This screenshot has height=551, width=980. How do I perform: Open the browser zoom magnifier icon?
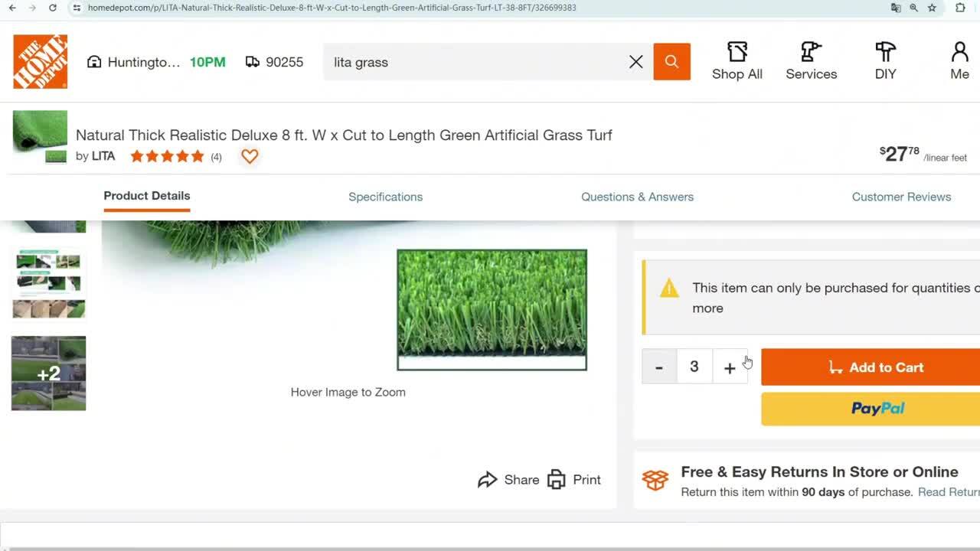point(913,8)
